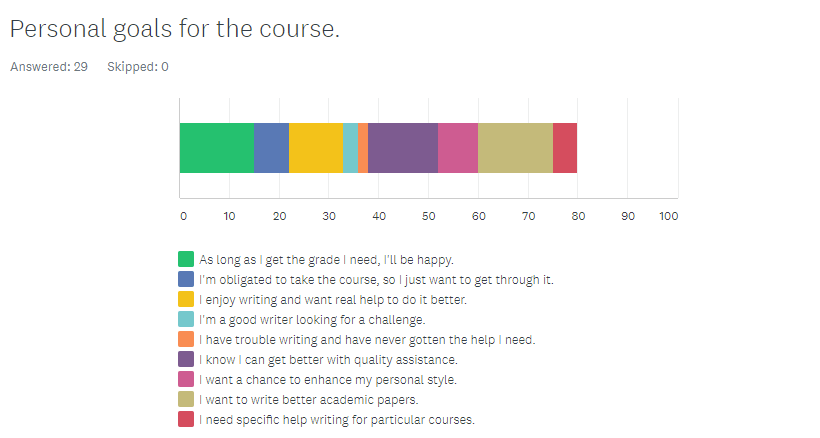Click the blue legend swatch for obligated answer

point(185,279)
